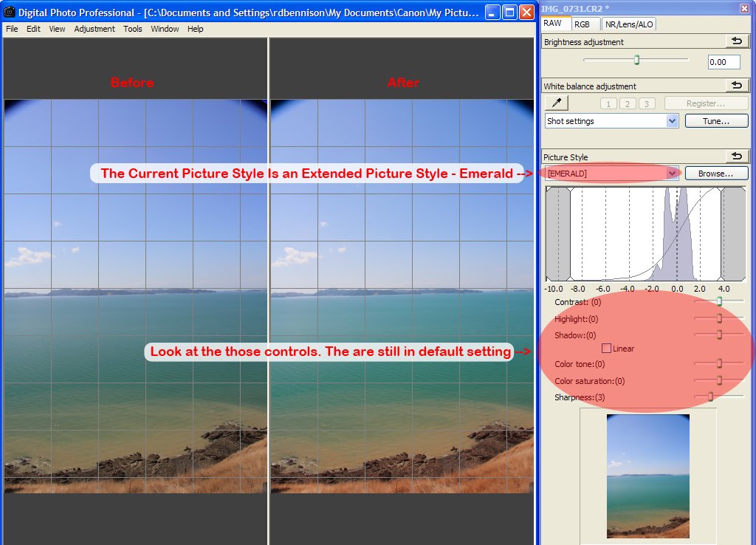Click the Digital Photo Professional camera icon
Image resolution: width=756 pixels, height=545 pixels.
pos(9,12)
